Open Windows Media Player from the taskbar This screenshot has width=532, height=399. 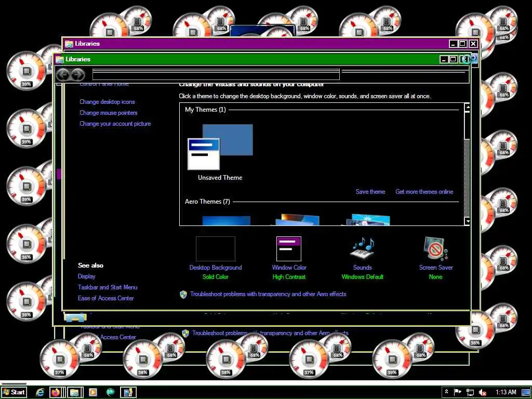[92, 392]
